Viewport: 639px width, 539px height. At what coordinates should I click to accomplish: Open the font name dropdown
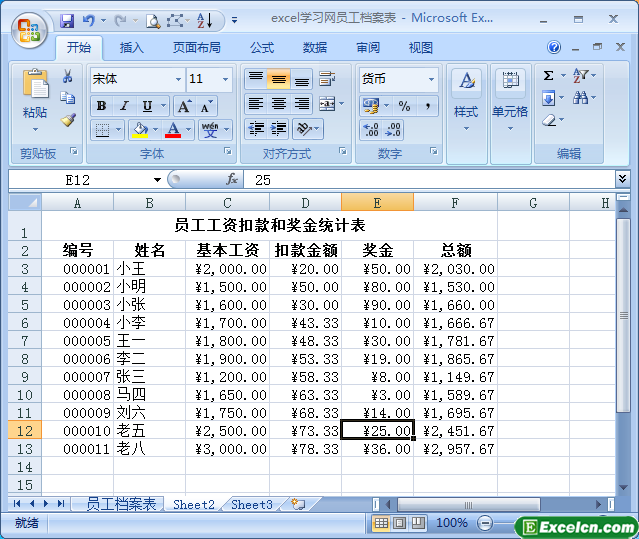(x=178, y=79)
